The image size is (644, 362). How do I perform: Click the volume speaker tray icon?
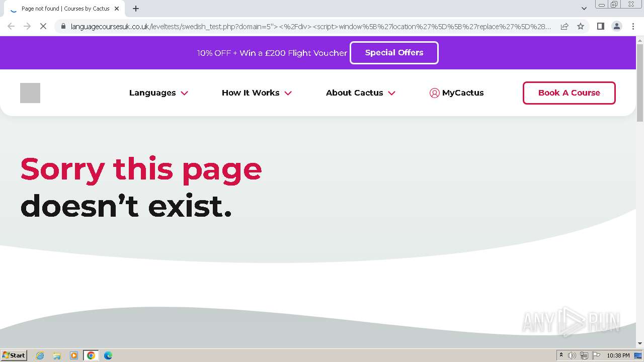572,355
